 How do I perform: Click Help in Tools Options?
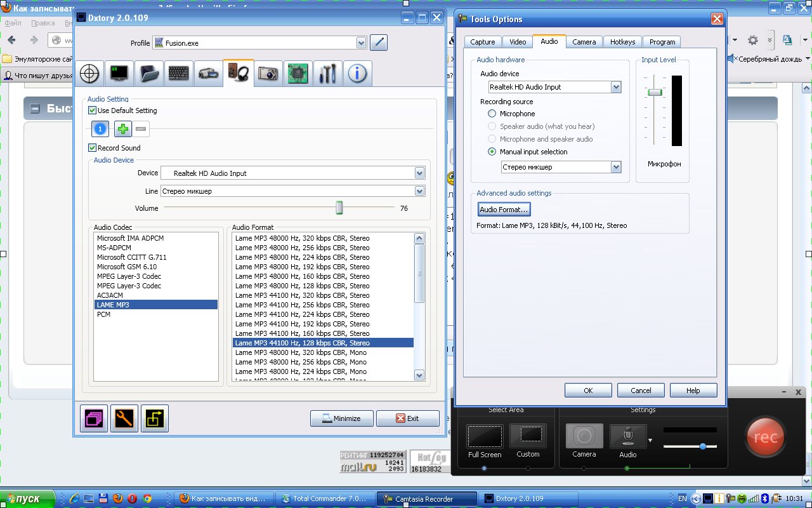tap(693, 391)
